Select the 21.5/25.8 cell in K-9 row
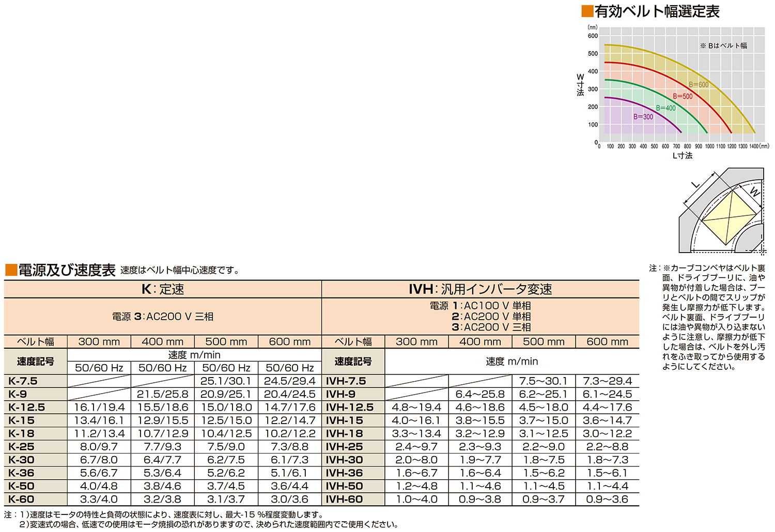Image resolution: width=775 pixels, height=532 pixels. [x=162, y=394]
